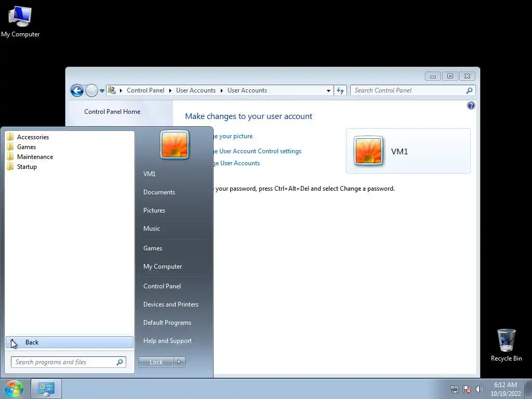Click the Search programs and files field

[x=69, y=362]
